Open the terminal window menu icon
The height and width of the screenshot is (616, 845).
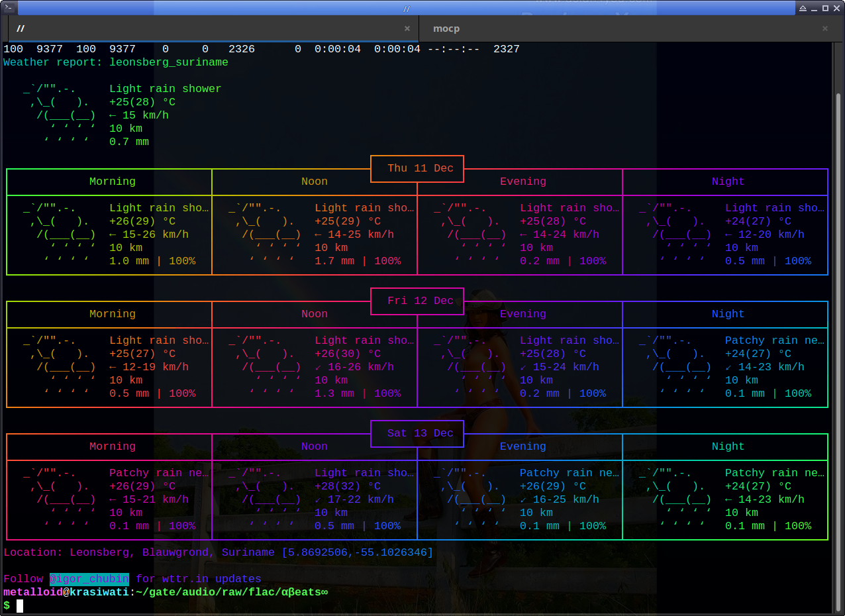click(9, 8)
